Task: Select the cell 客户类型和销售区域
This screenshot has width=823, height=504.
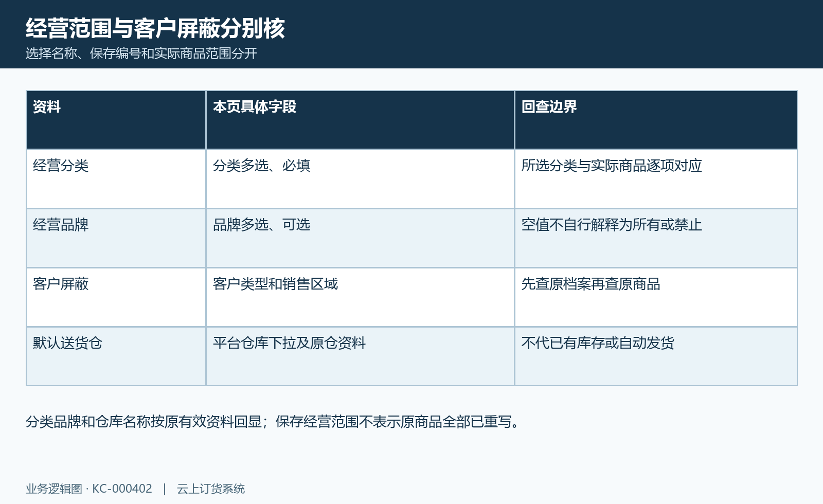Action: click(x=360, y=297)
